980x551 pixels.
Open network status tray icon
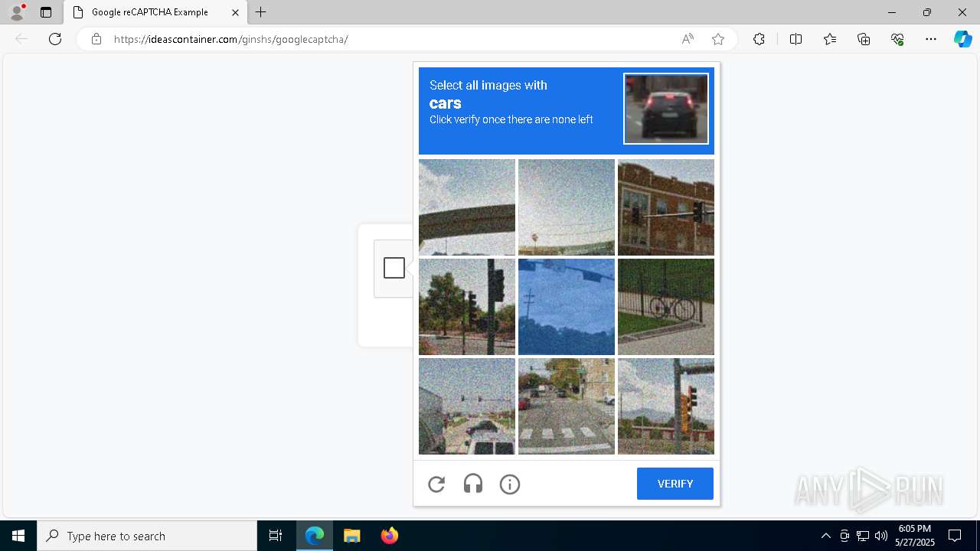pos(863,536)
